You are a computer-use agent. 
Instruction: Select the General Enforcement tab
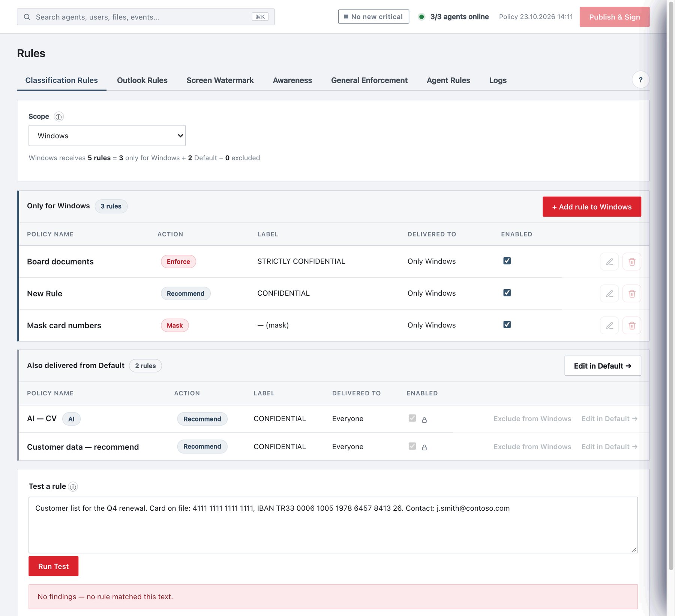[369, 80]
